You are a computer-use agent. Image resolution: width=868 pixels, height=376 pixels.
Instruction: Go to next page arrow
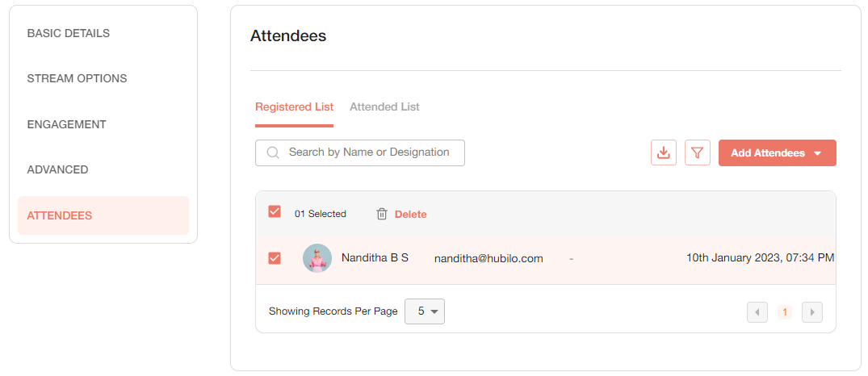tap(812, 312)
